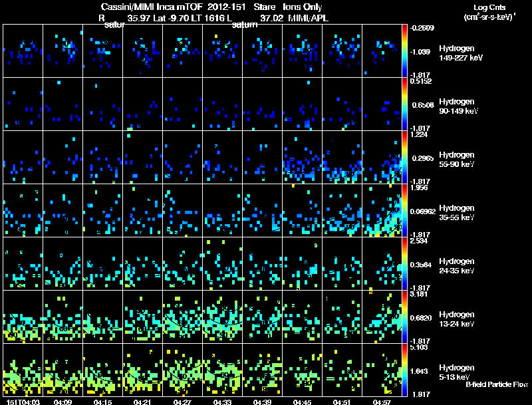Click the 'Hydrogen 35-55 keV' row label

(x=457, y=213)
